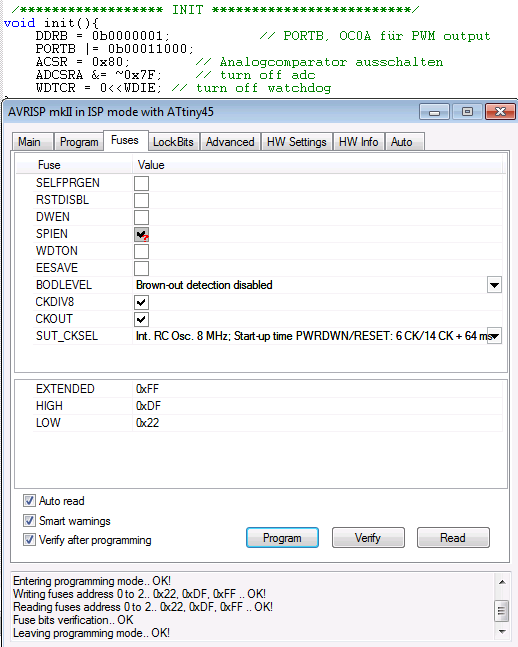
Task: Click the 'Leaving programming mode.. OK!' log line
Action: click(91, 633)
